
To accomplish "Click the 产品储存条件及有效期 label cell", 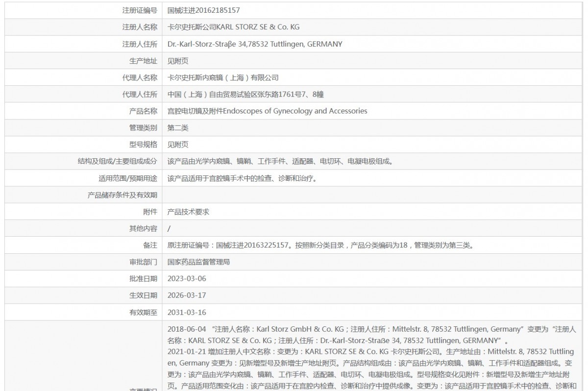I will pyautogui.click(x=84, y=195).
